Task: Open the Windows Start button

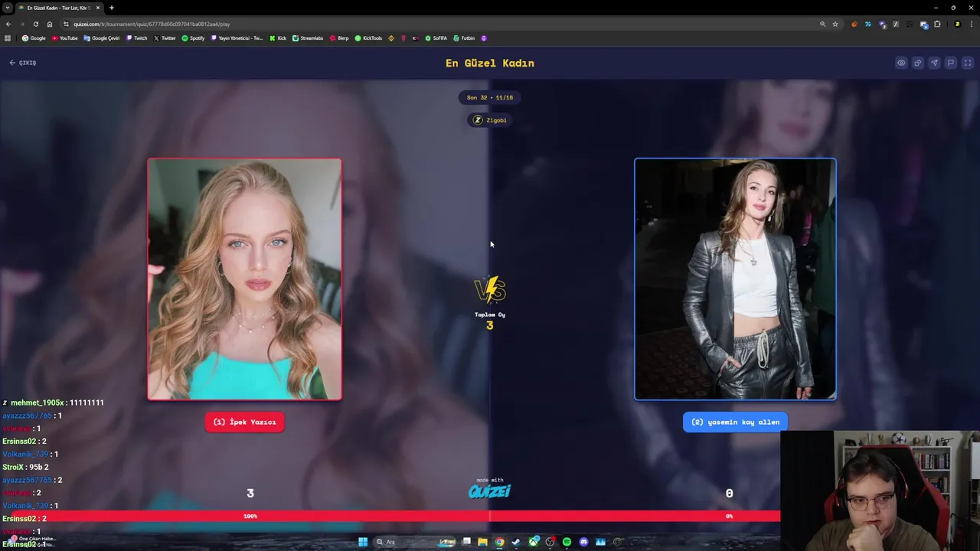Action: pos(363,542)
